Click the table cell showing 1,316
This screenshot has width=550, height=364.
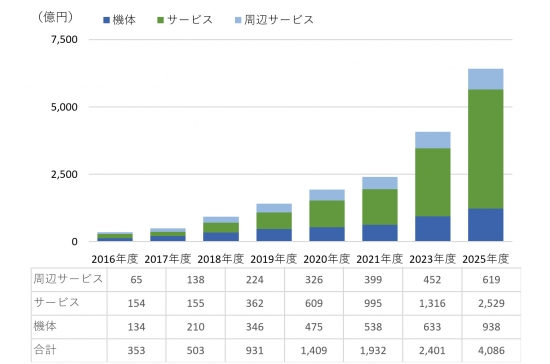432,303
